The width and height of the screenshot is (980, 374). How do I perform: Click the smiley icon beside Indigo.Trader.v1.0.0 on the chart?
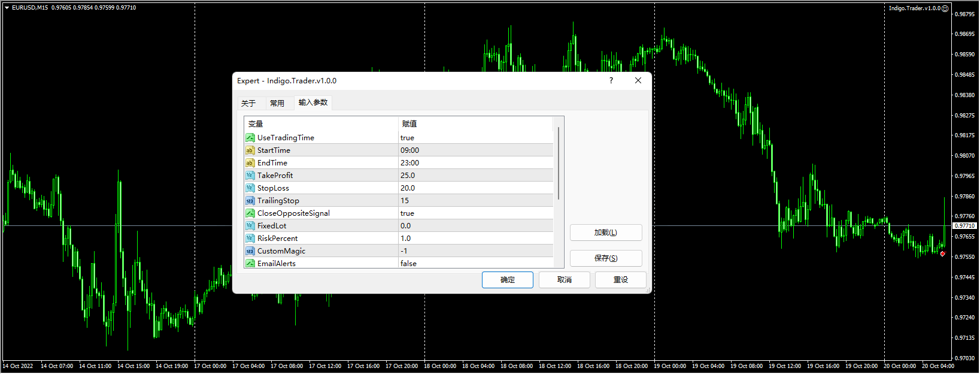[x=945, y=8]
